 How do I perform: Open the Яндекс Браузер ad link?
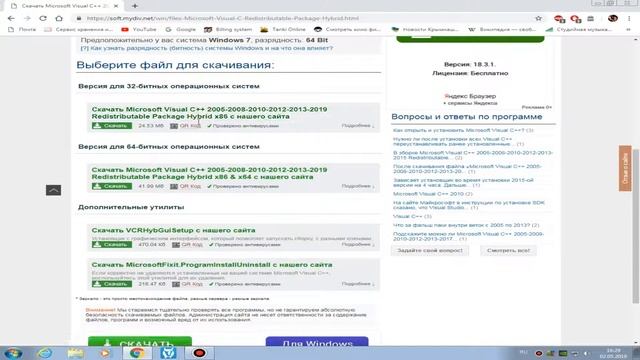coord(470,96)
